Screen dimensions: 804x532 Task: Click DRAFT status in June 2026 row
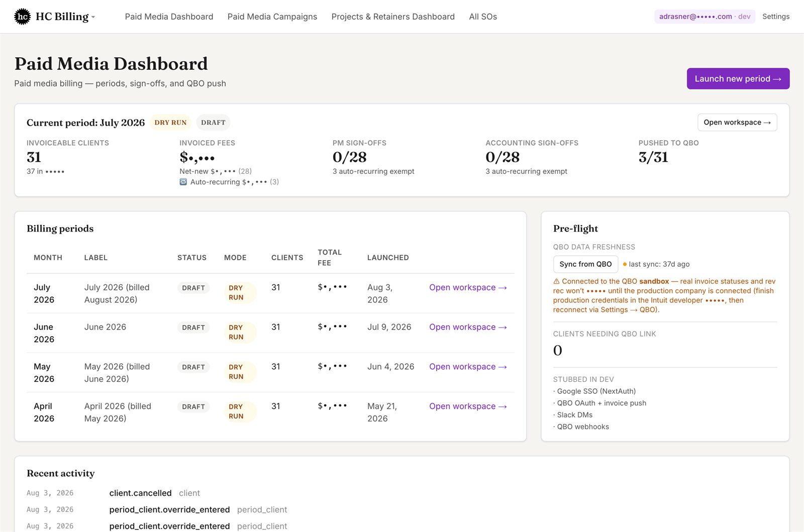tap(193, 328)
